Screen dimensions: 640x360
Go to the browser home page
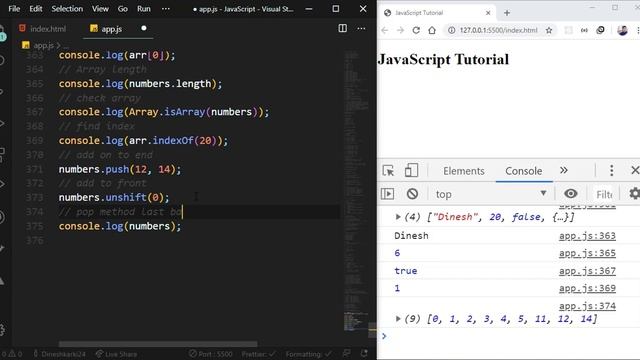432,30
